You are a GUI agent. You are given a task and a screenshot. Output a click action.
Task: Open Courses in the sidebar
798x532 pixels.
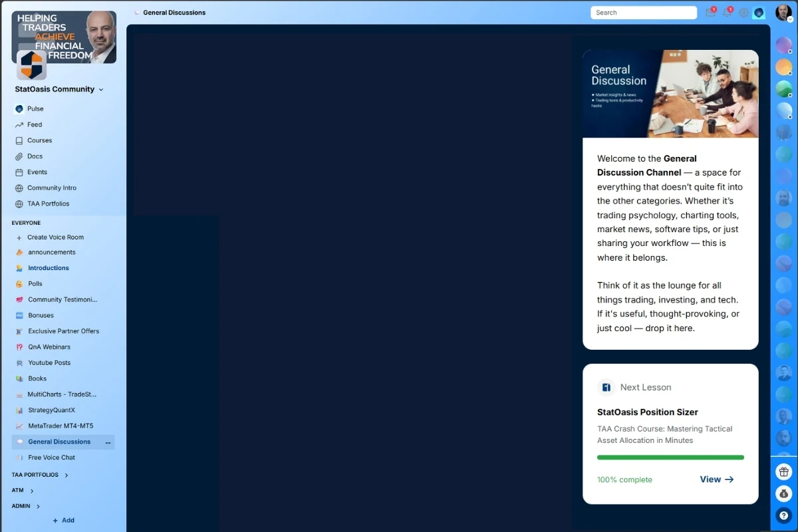(39, 140)
